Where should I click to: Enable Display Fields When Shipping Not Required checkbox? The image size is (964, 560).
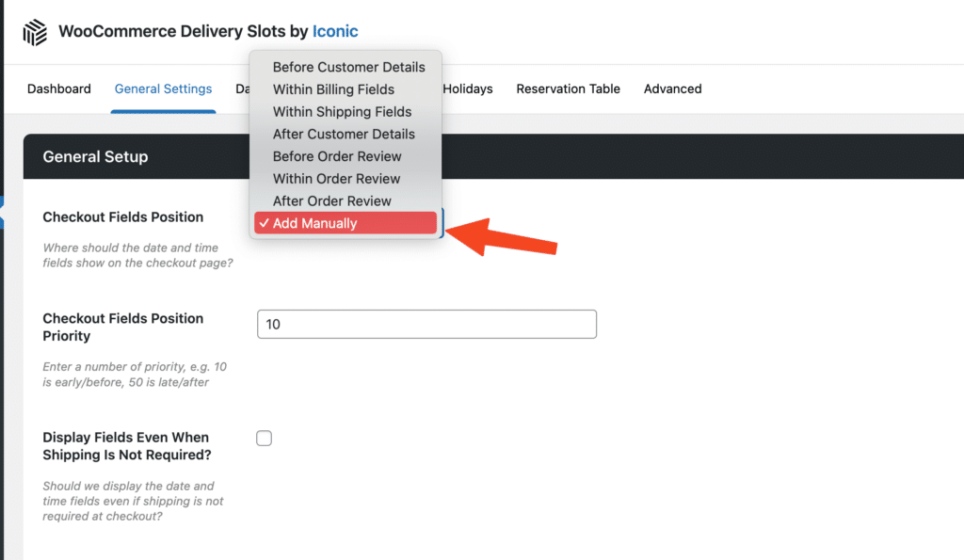pos(265,439)
